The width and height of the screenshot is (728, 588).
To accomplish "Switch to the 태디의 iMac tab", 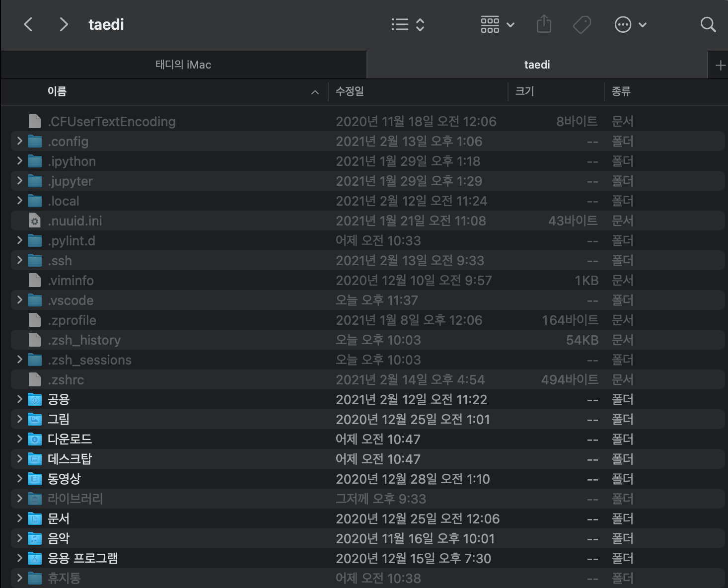I will 183,65.
